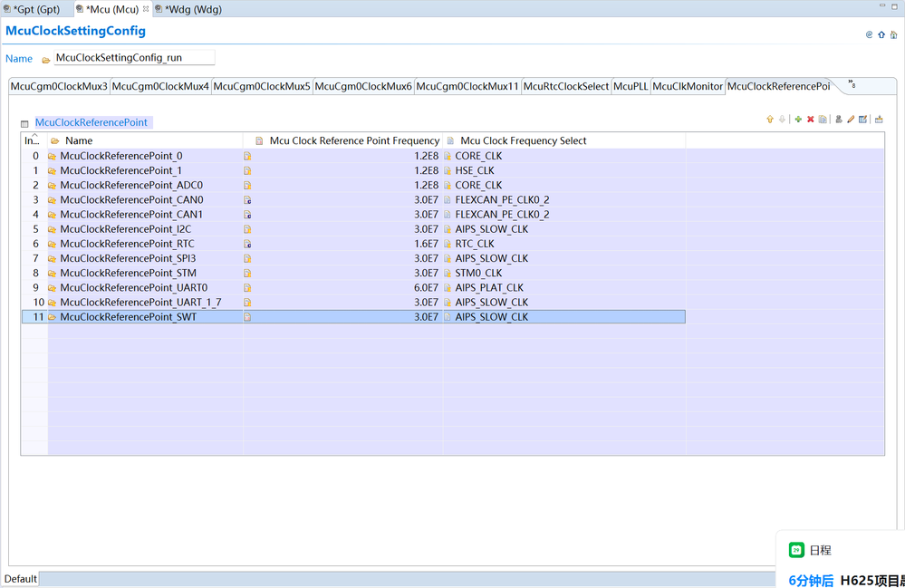Click FLEXCAN_PE_CLK0_2 in the CAN0 row
Viewport: 905px width, 588px height.
[x=502, y=199]
